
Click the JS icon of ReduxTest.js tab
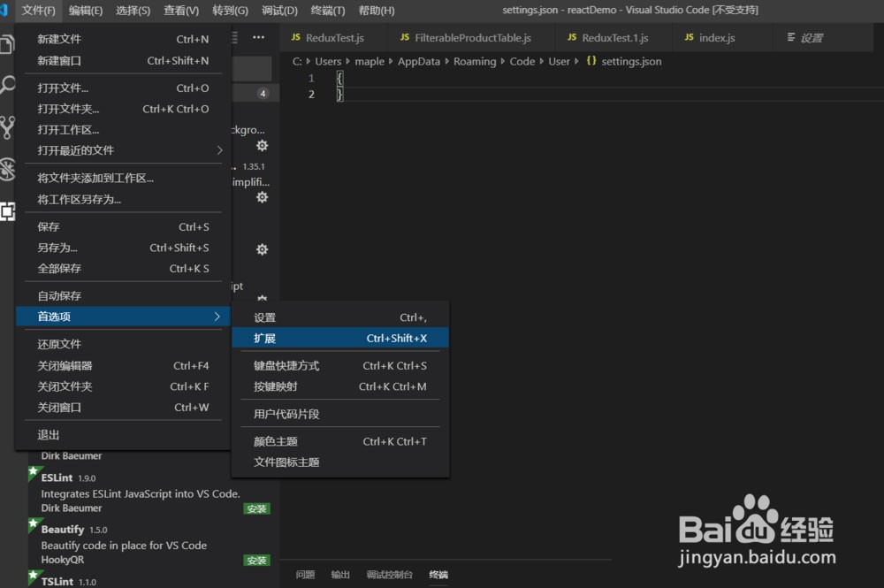295,37
